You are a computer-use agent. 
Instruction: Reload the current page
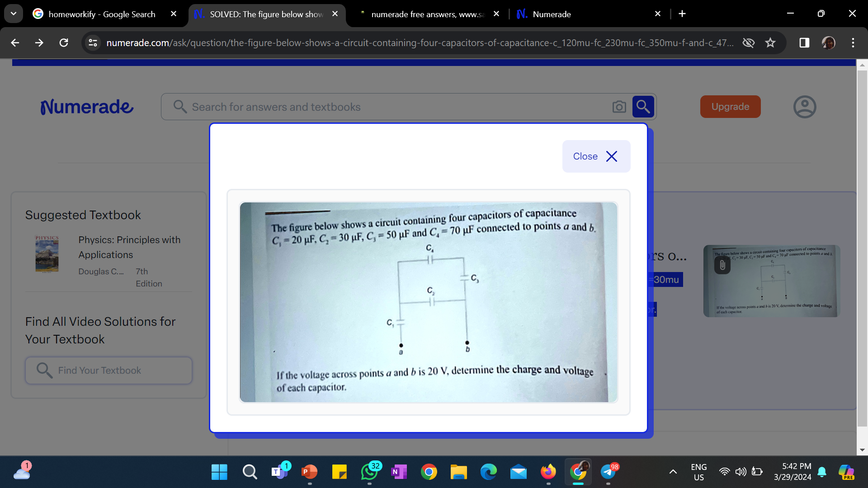64,42
